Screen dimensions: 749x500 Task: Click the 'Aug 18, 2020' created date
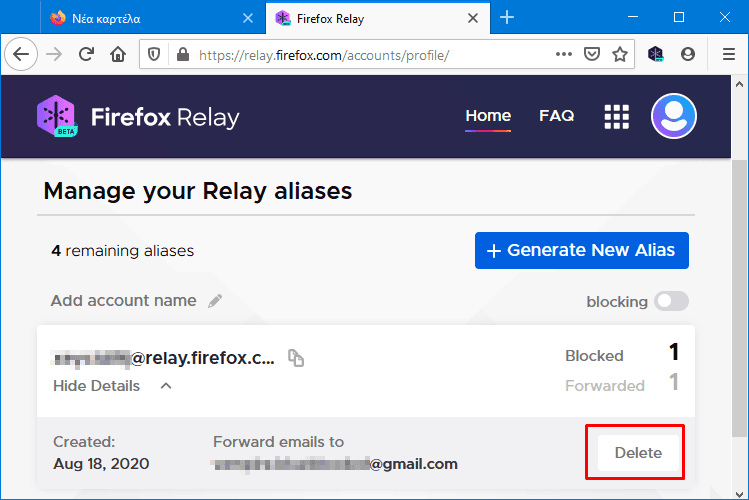pyautogui.click(x=101, y=464)
